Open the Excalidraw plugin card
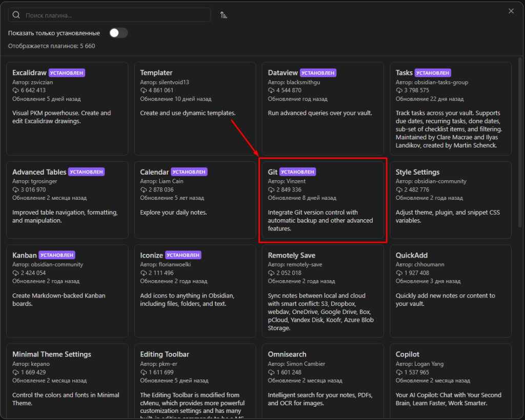This screenshot has height=420, width=525. [x=67, y=109]
